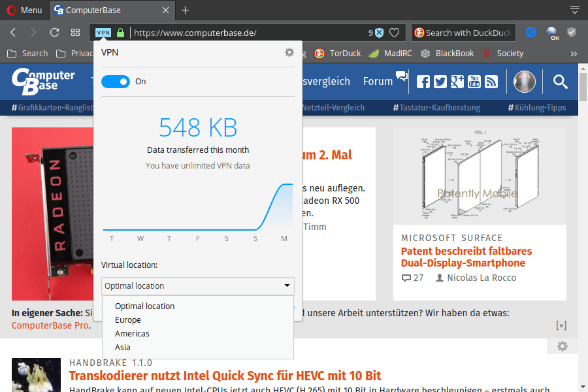Open the ad blocker shield badge

(376, 33)
